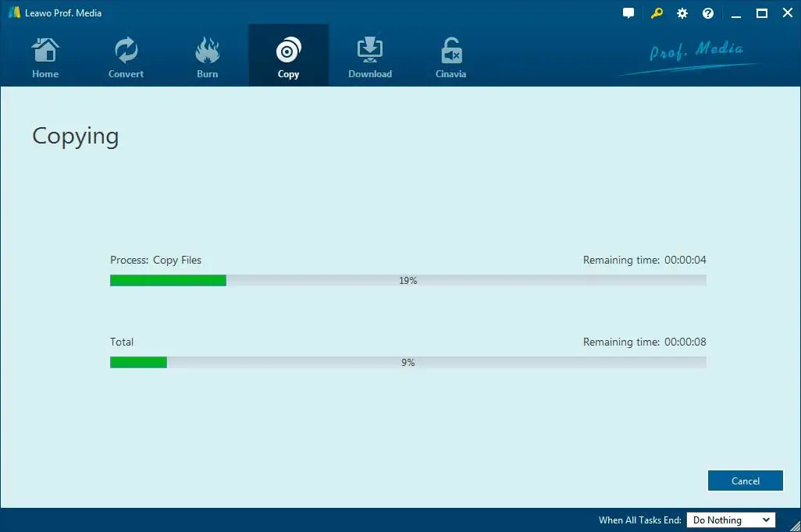Open the Burn module
801x532 pixels.
point(207,57)
